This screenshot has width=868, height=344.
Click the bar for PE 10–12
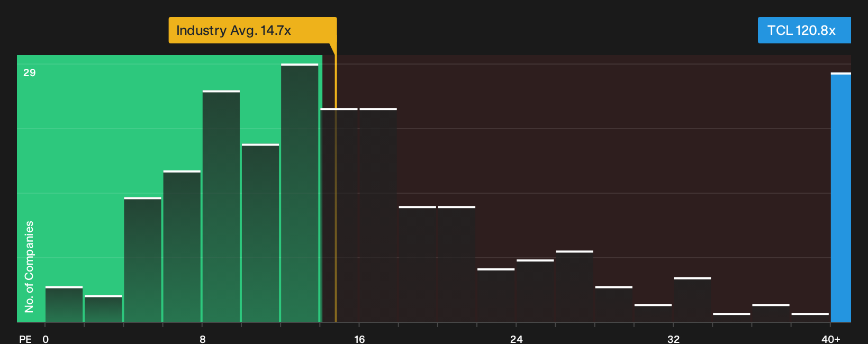[x=260, y=233]
